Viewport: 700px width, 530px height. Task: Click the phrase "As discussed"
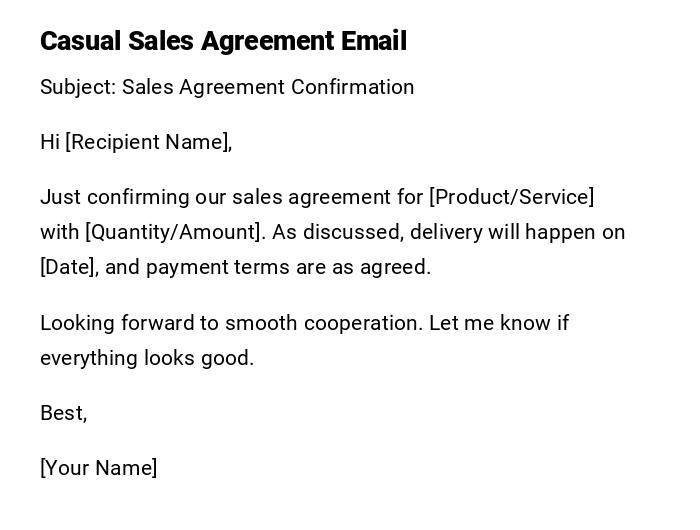pyautogui.click(x=337, y=232)
